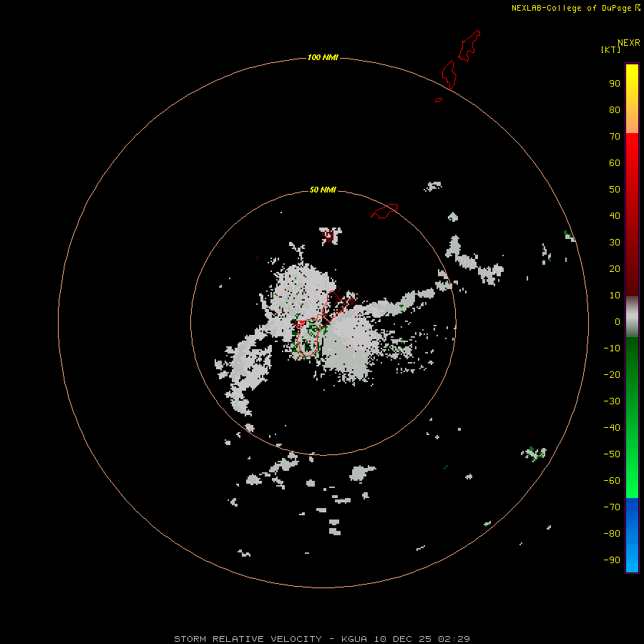
Task: Click the '-80' value on the velocity scale
Action: point(612,534)
